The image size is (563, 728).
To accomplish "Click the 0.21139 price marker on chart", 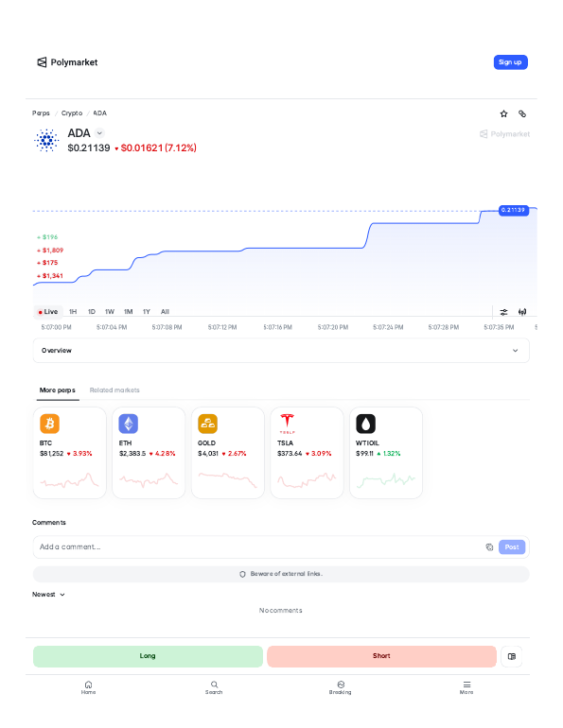I will pyautogui.click(x=513, y=210).
